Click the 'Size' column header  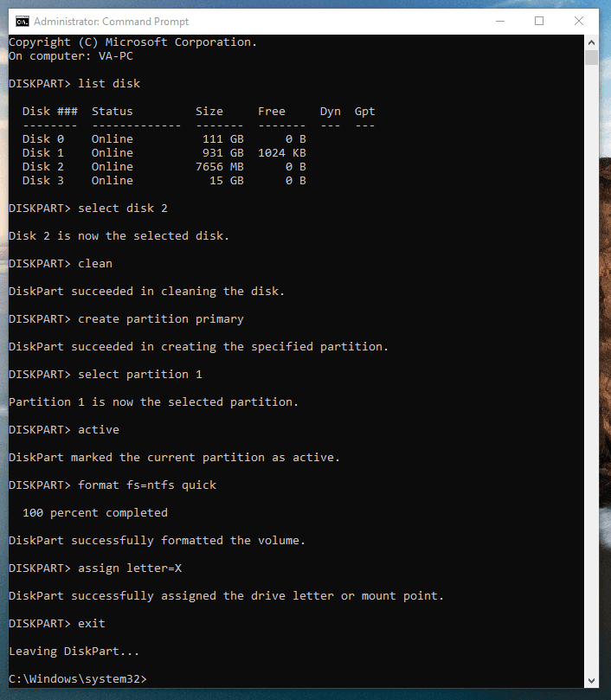[209, 112]
